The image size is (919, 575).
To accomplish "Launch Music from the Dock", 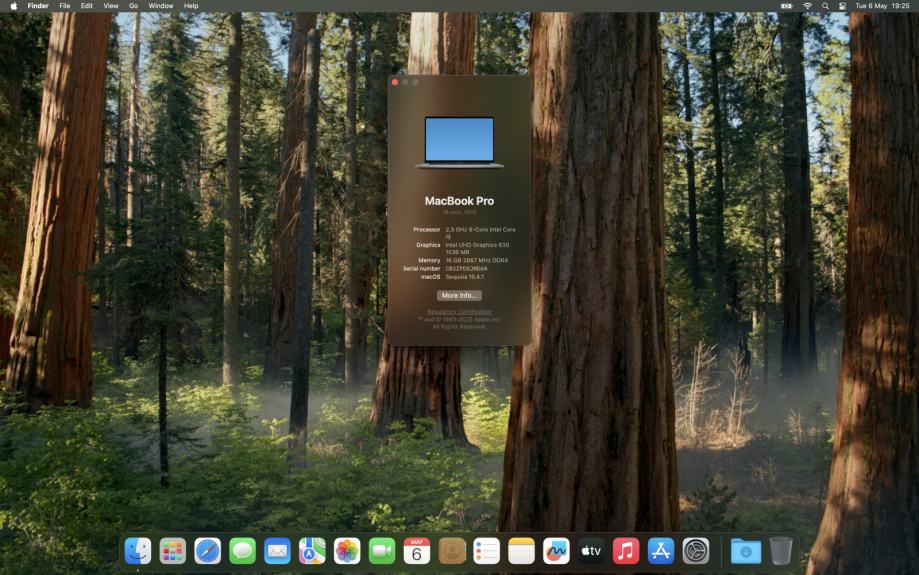I will [x=626, y=551].
